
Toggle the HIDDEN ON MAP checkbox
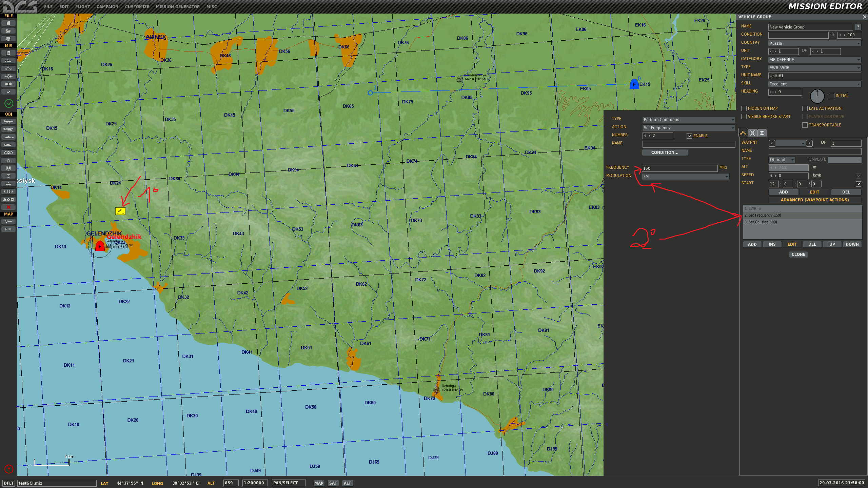tap(744, 108)
